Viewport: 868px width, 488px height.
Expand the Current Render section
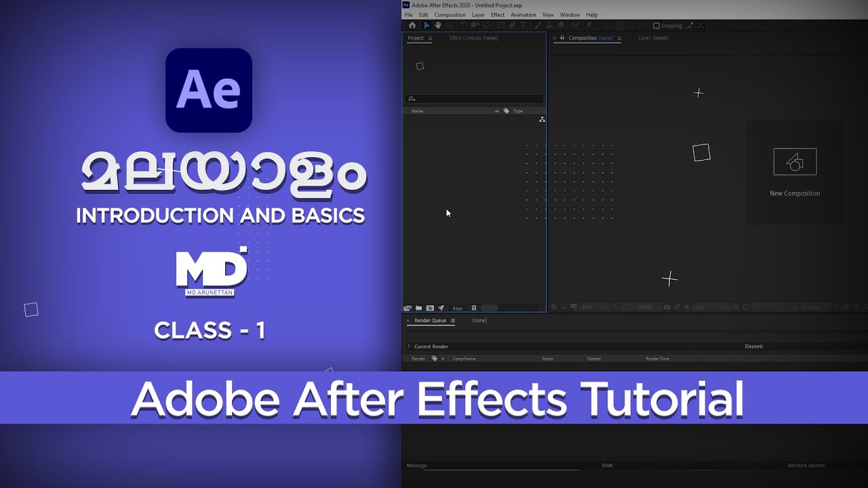(x=409, y=346)
